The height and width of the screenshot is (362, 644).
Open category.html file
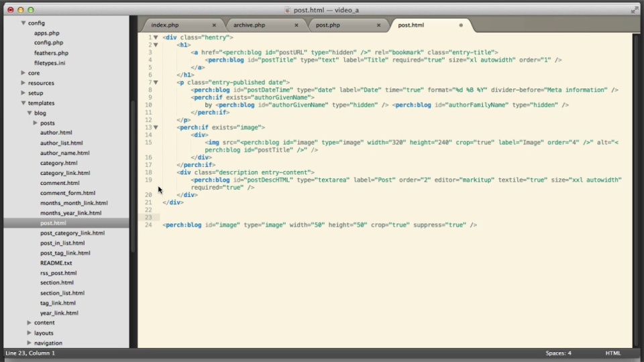59,163
